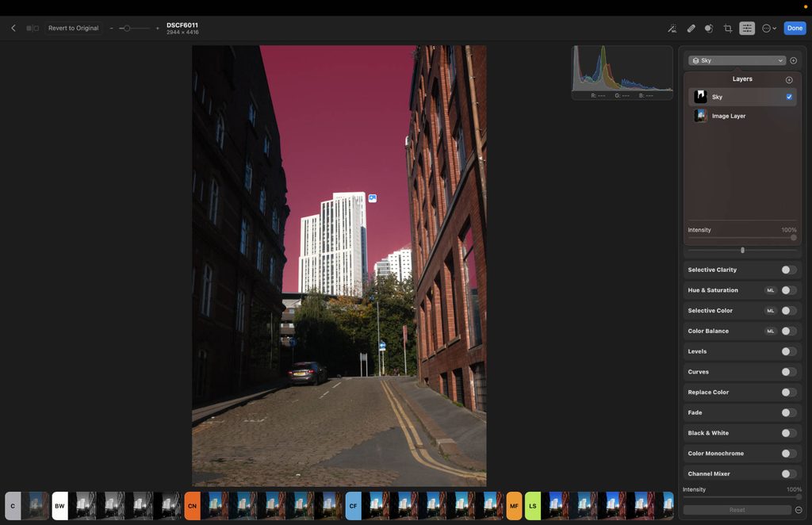Apply preset thumbnail right after LS label
This screenshot has width=812, height=525.
coord(555,506)
